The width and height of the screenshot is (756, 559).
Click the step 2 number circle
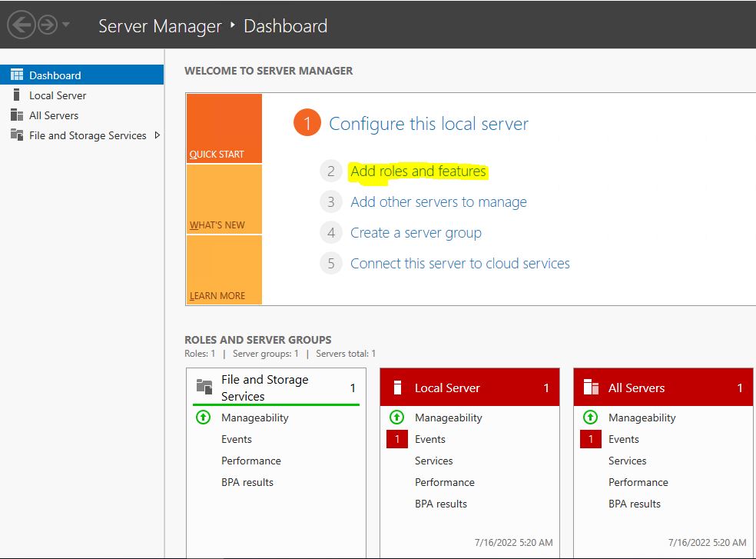(330, 171)
